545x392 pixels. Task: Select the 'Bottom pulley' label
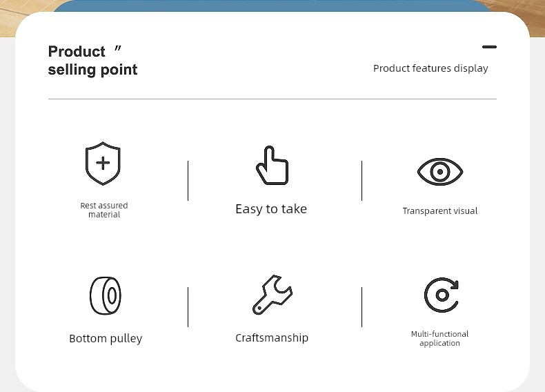point(106,338)
